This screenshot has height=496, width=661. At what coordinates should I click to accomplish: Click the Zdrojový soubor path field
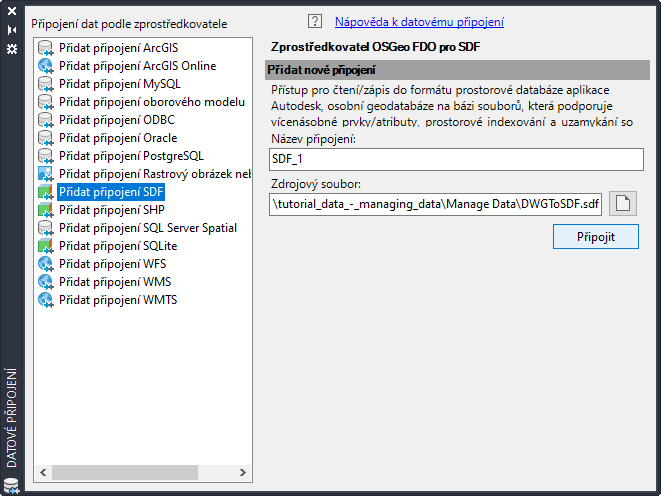(435, 204)
